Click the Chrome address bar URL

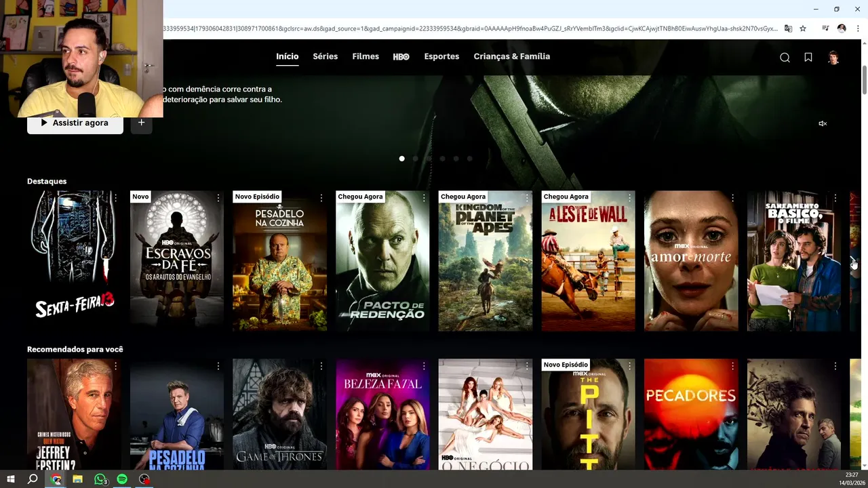(x=470, y=28)
